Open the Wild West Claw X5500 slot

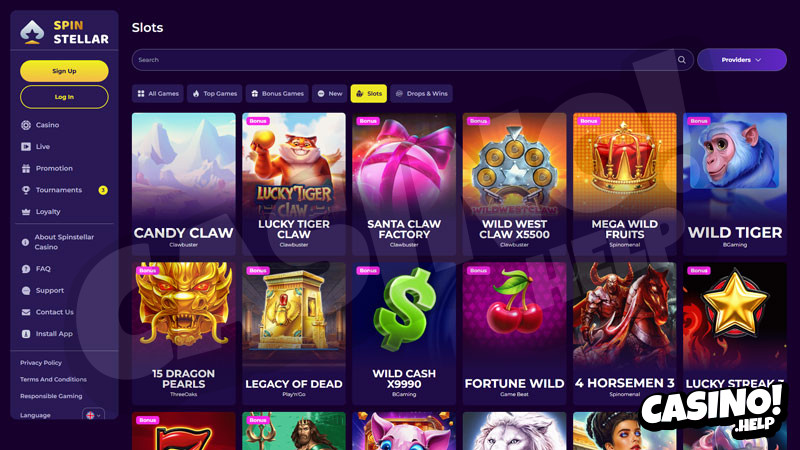pos(514,184)
